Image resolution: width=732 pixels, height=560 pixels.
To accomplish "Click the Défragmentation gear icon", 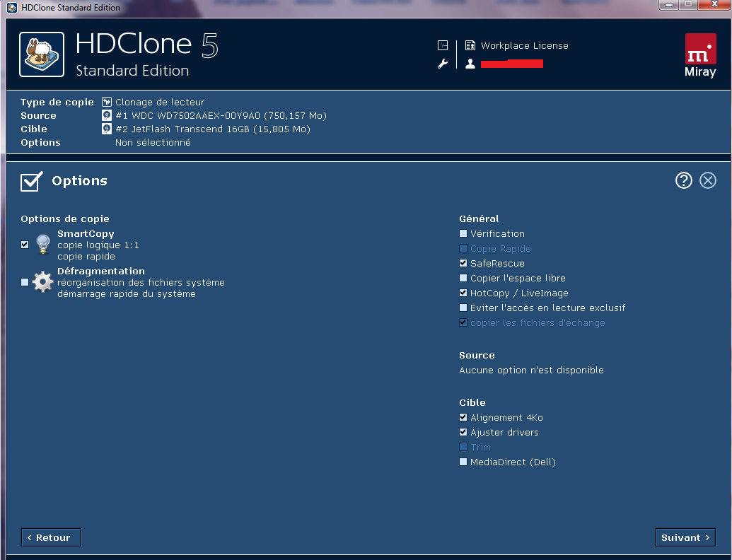I will 43,282.
